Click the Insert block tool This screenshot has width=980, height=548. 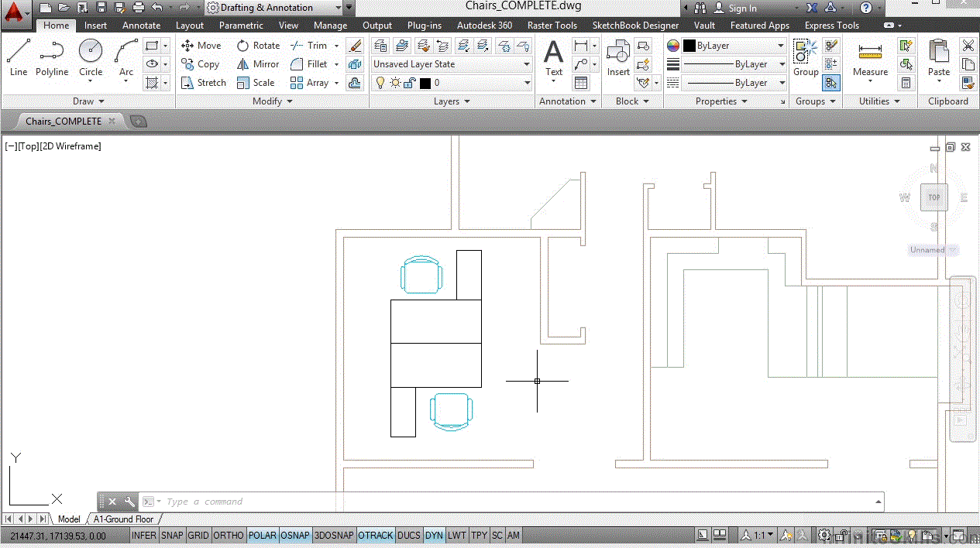pyautogui.click(x=618, y=59)
